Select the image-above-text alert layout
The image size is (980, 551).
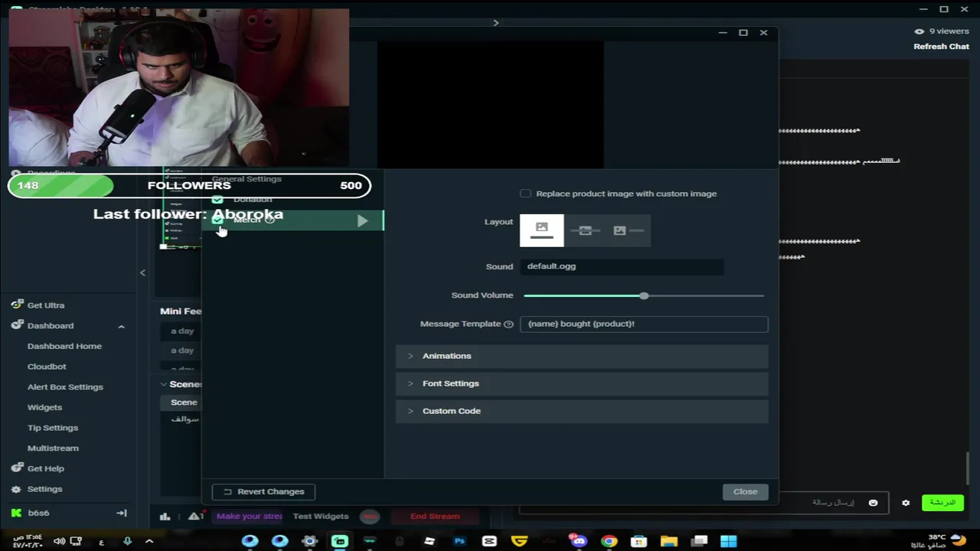541,230
